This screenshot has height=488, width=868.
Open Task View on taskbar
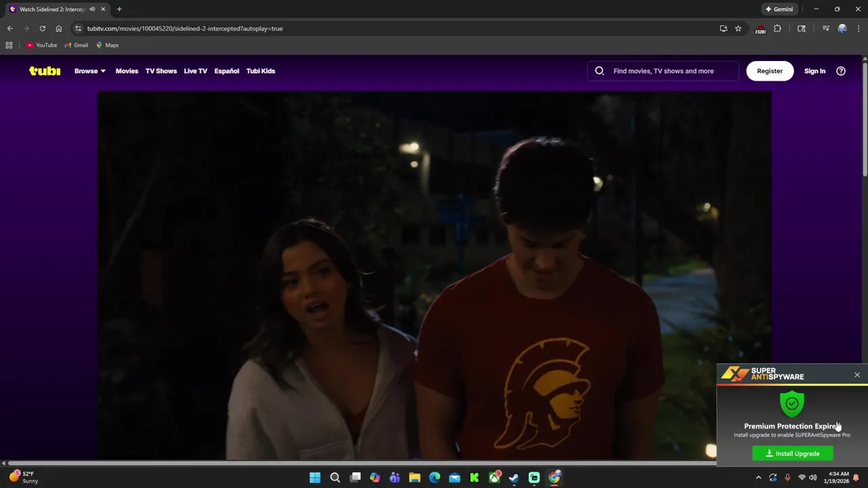click(355, 478)
